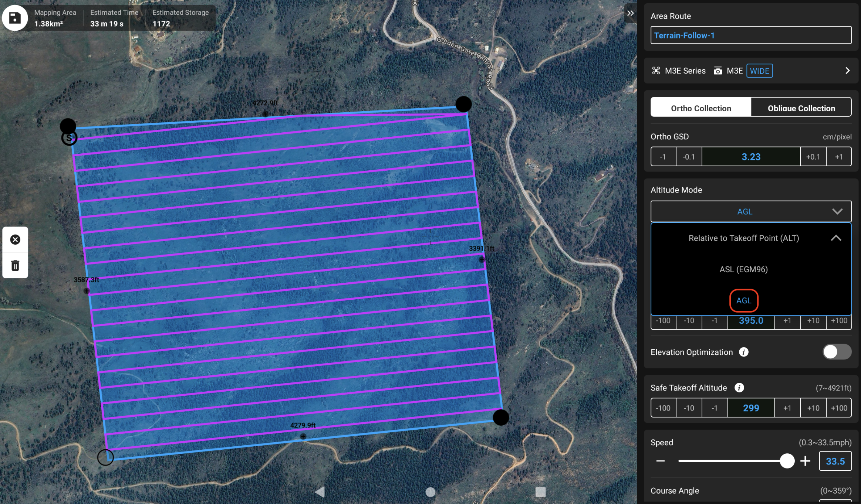The width and height of the screenshot is (861, 504).
Task: Increase speed with the plus icon
Action: pyautogui.click(x=805, y=461)
